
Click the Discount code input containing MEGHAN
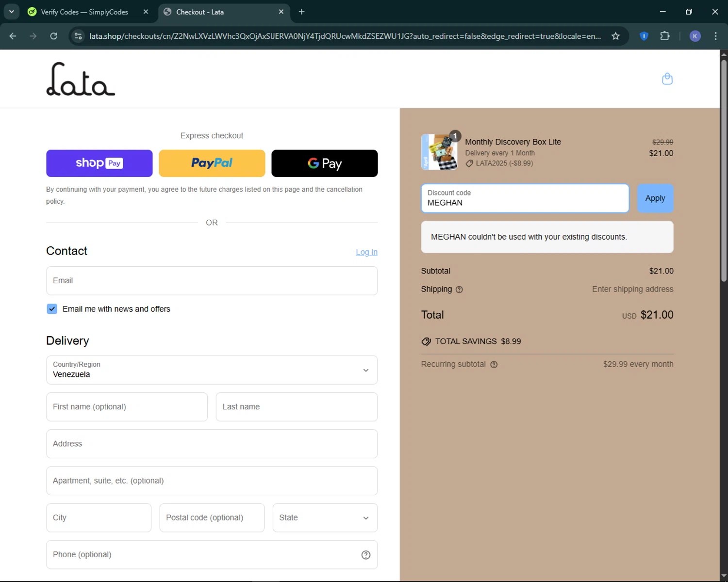point(525,198)
